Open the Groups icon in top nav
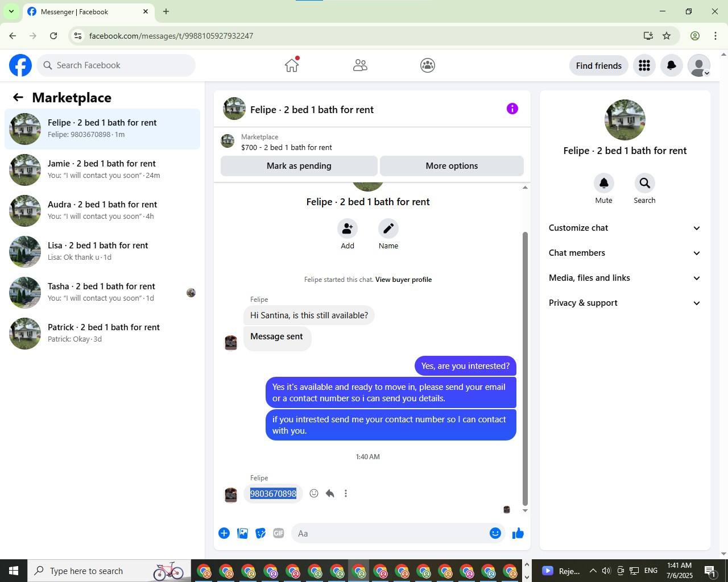The width and height of the screenshot is (728, 582). pyautogui.click(x=428, y=65)
